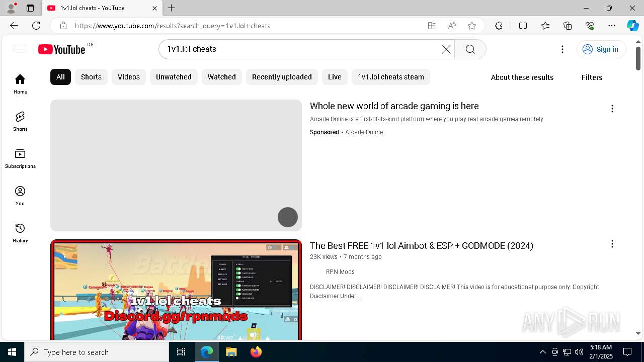Select the All filter chip
The height and width of the screenshot is (362, 644).
60,77
